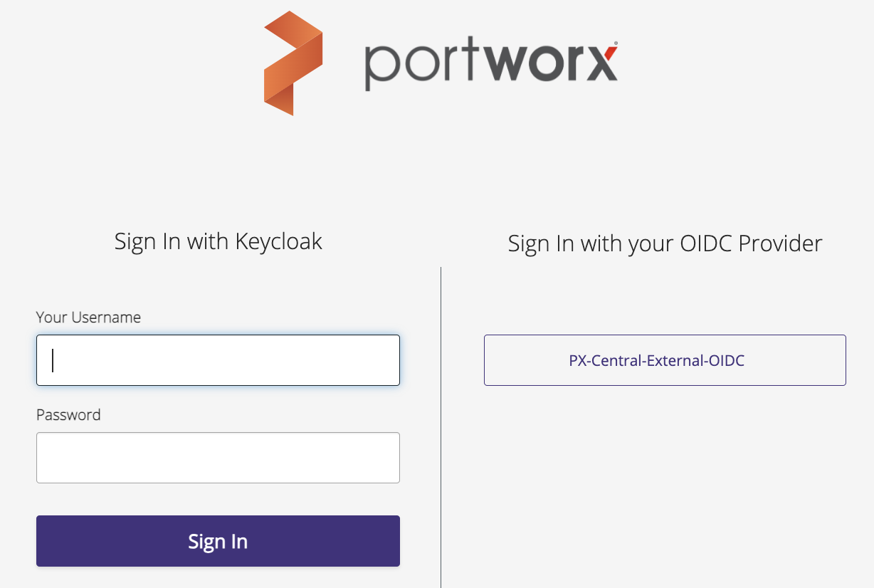
Task: Click the word 'Keycloak' in the left heading
Action: (x=283, y=241)
